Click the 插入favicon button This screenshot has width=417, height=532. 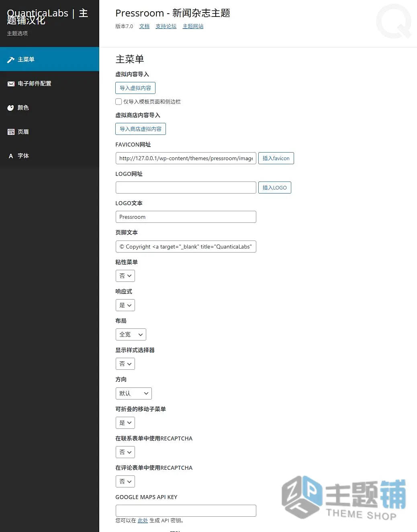pos(276,158)
